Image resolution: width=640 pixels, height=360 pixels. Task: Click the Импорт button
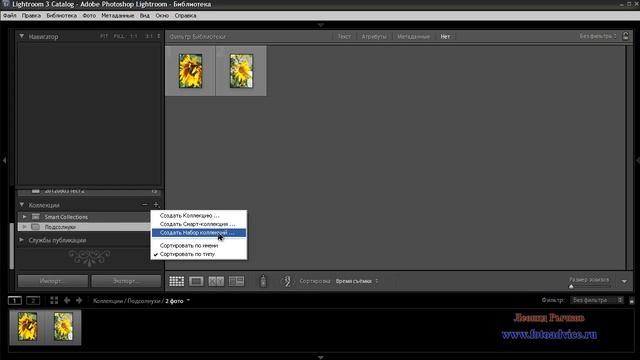coord(53,281)
